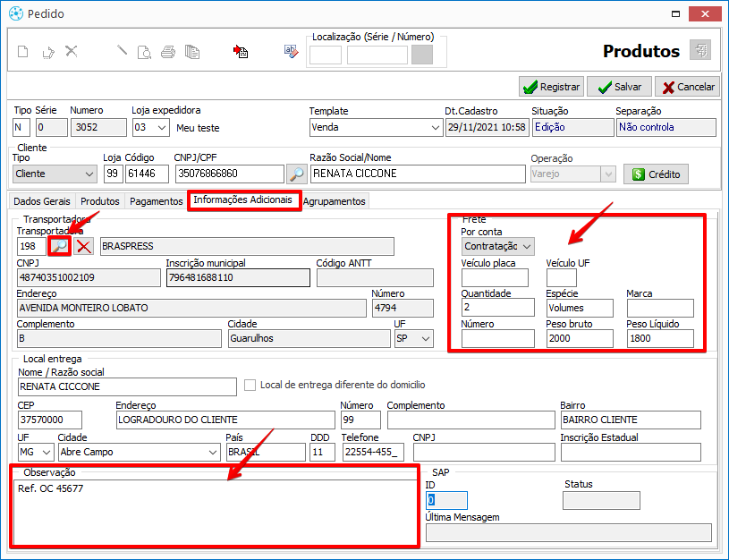Click the País field showing BRASIL

266,452
